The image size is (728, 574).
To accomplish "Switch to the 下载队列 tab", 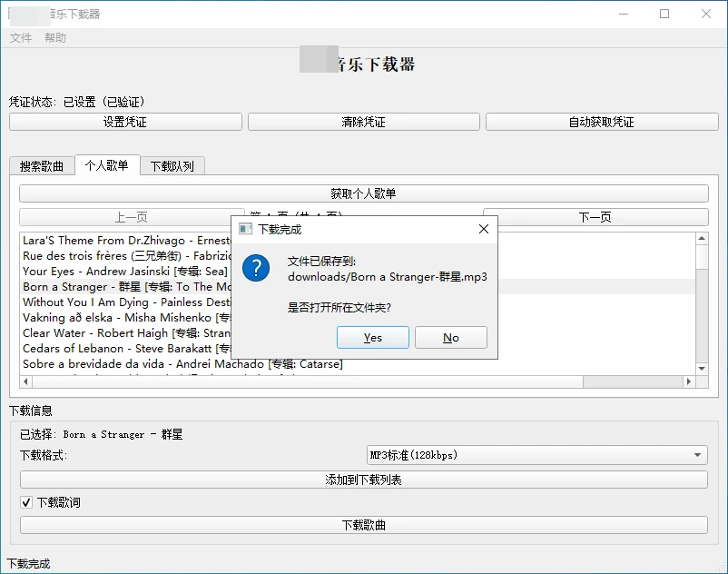I will click(x=172, y=166).
